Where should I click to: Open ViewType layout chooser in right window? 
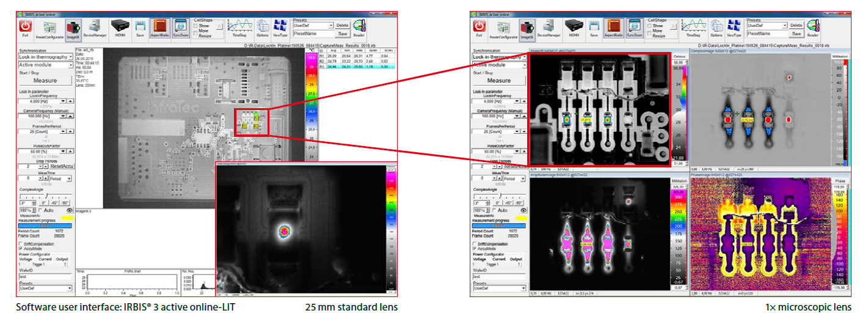[734, 28]
